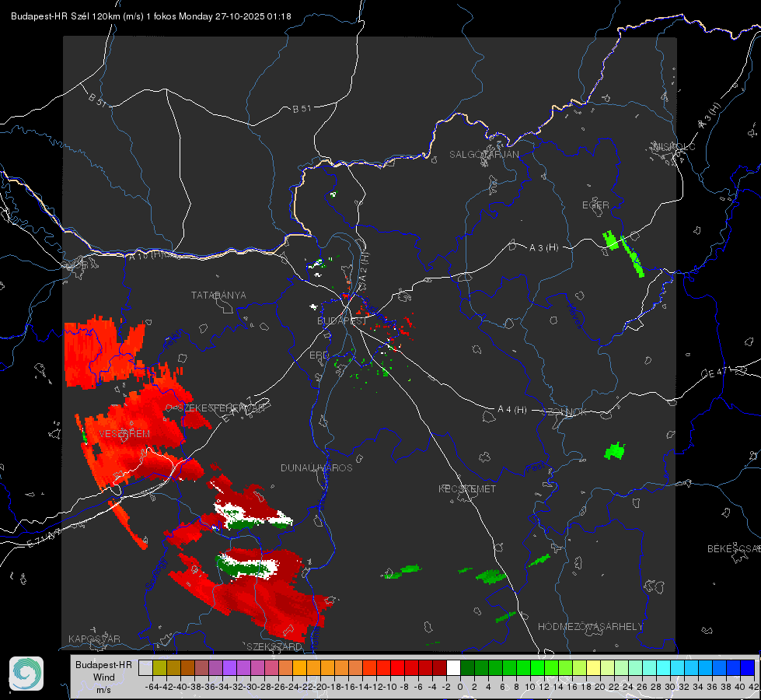Click the 'Budapest-HR Wind m/s' legend caption

coord(103,677)
